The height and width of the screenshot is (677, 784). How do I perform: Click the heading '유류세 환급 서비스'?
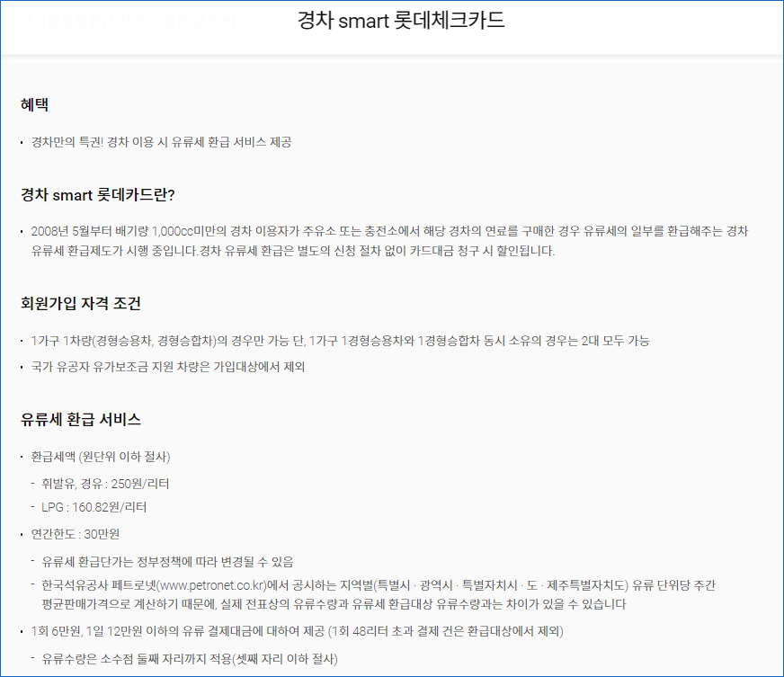coord(81,419)
